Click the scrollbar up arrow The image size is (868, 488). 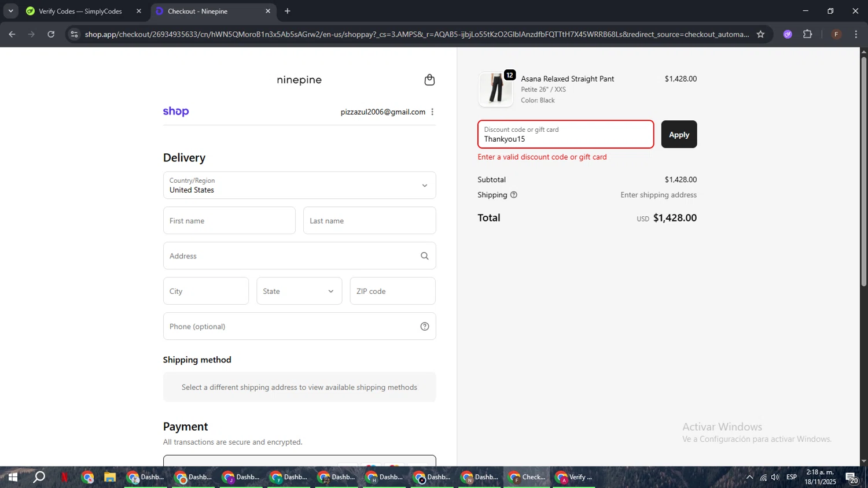863,51
